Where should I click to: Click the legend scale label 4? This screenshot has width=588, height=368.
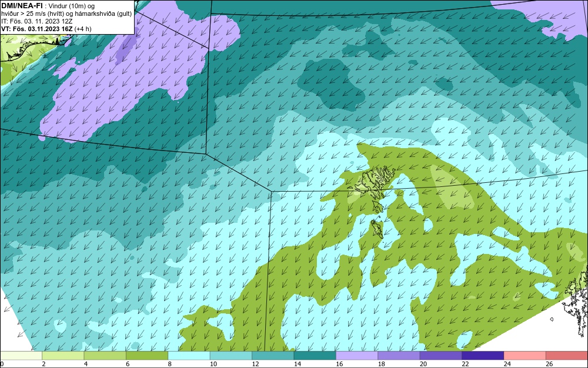pos(86,364)
